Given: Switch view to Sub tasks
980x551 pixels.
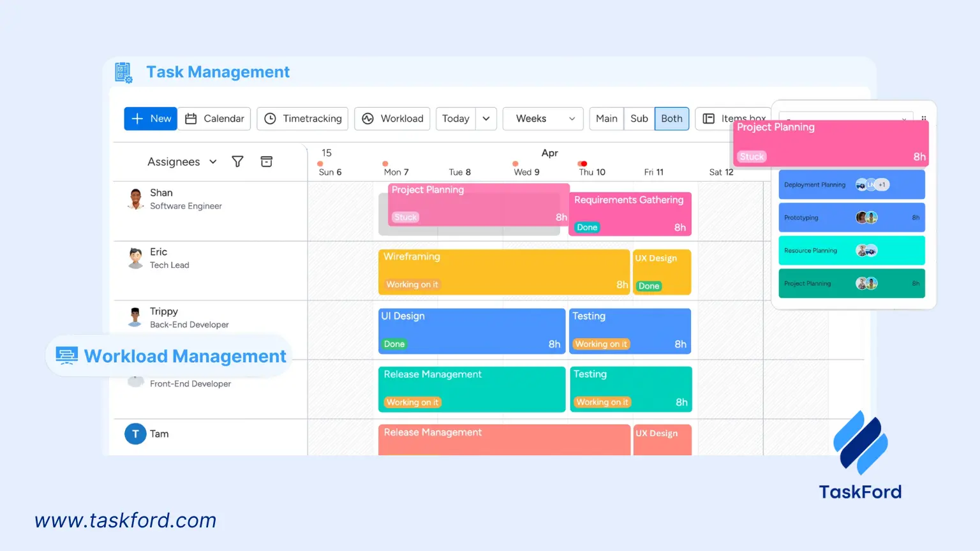Looking at the screenshot, I should (x=639, y=119).
